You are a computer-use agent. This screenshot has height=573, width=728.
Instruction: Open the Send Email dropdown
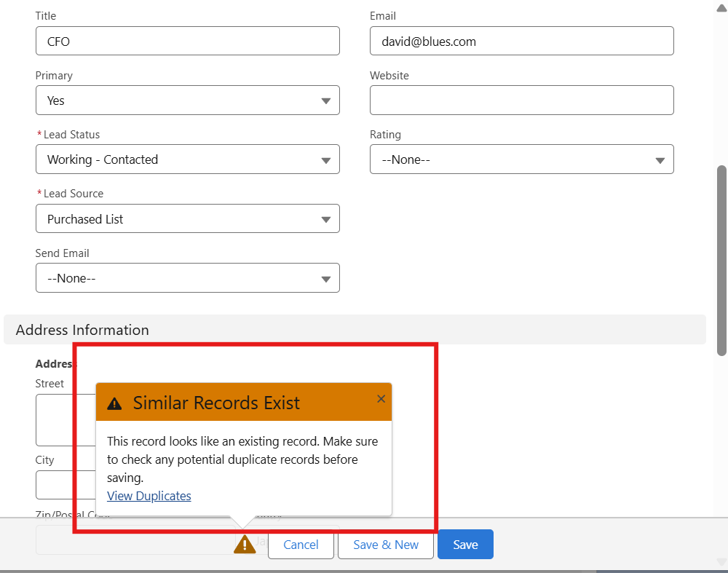coord(187,278)
